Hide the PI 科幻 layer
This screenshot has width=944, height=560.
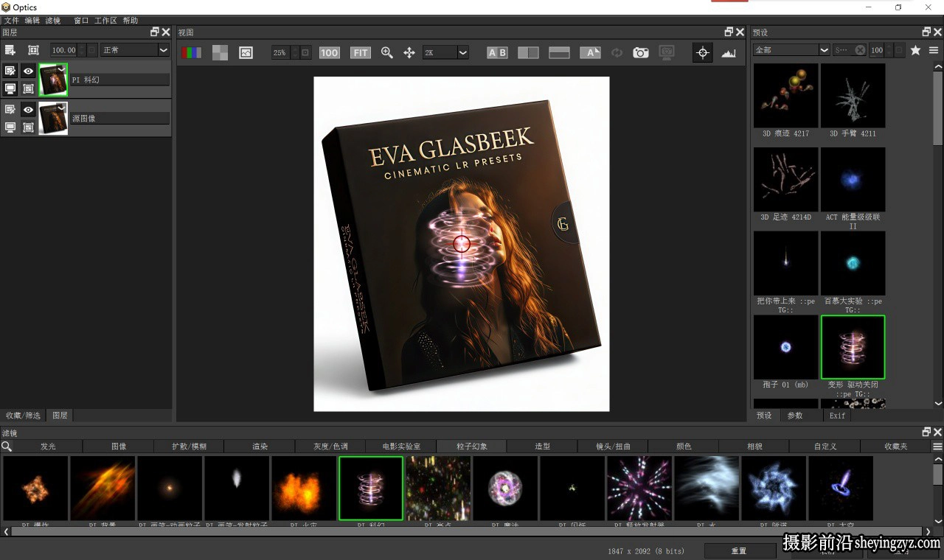[28, 71]
